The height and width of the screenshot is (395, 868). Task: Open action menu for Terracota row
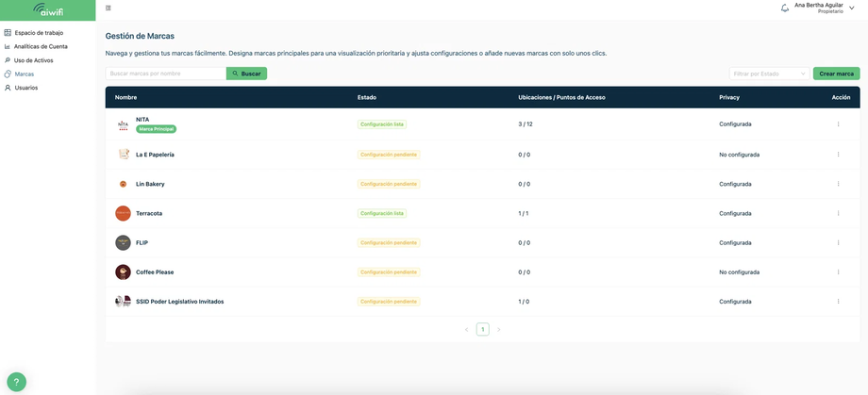838,213
